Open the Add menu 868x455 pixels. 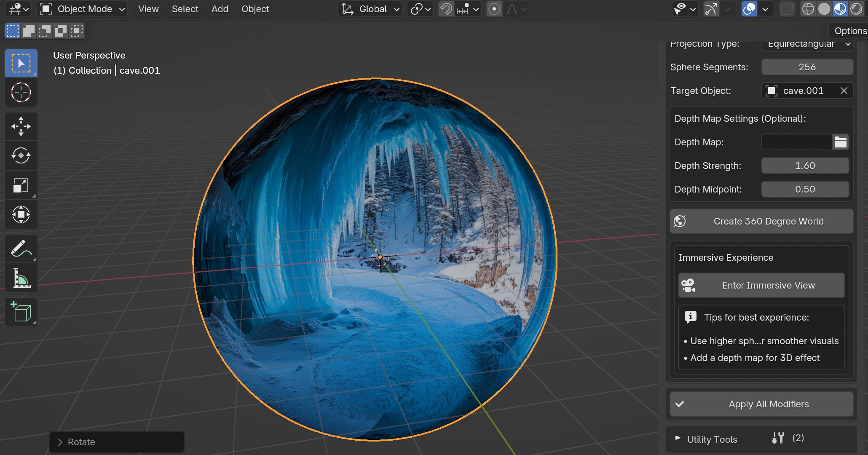(220, 9)
